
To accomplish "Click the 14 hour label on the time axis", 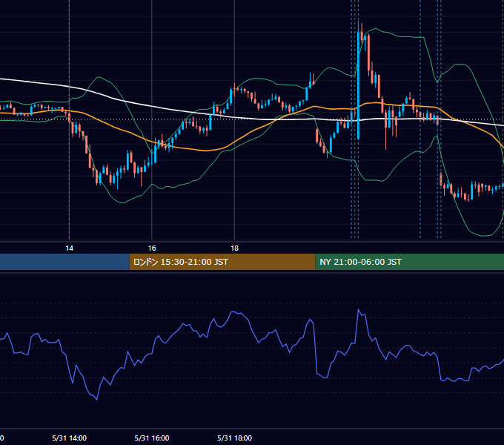I will 70,248.
